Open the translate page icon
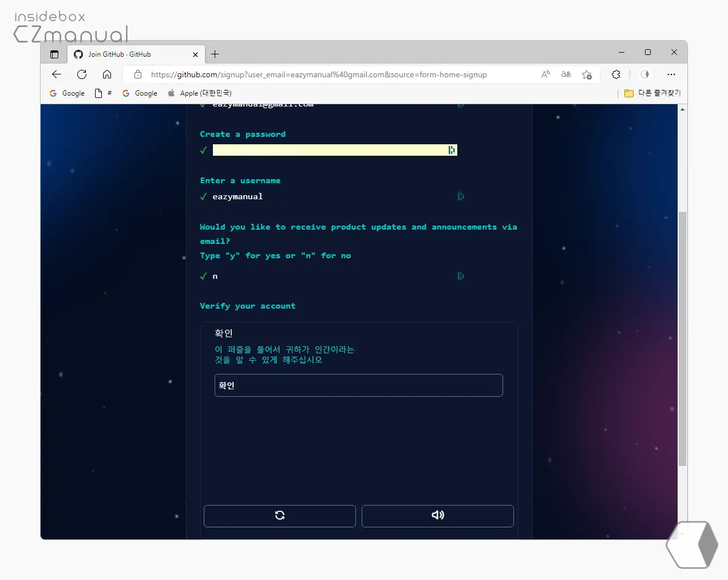Screen dimensions: 728x580 [566, 74]
